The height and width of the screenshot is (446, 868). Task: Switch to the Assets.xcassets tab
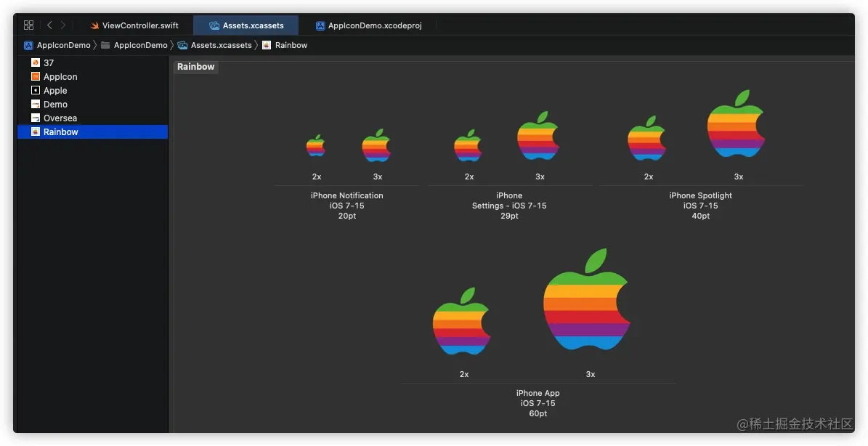coord(246,25)
